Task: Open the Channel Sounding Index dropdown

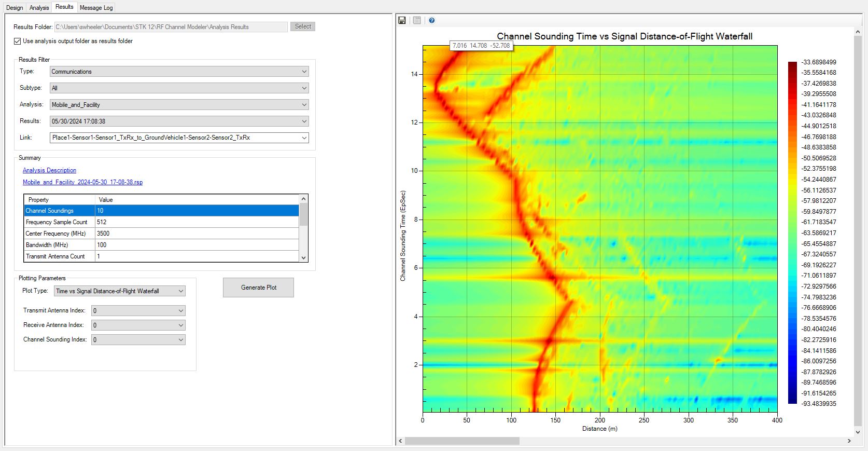Action: [x=138, y=340]
